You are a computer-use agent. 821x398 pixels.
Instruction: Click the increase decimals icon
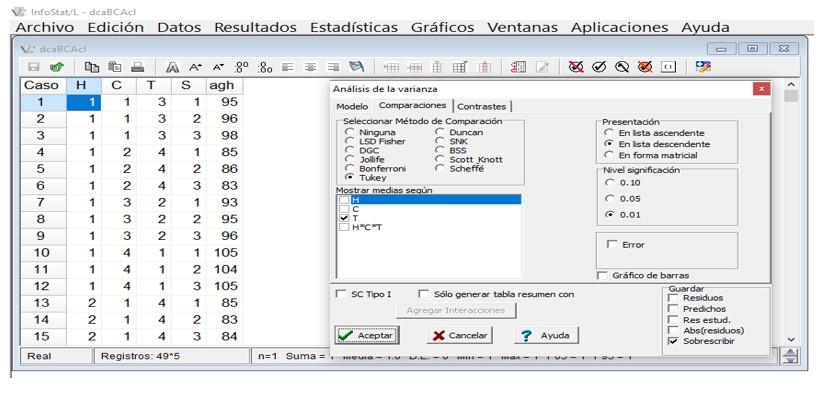tap(242, 67)
